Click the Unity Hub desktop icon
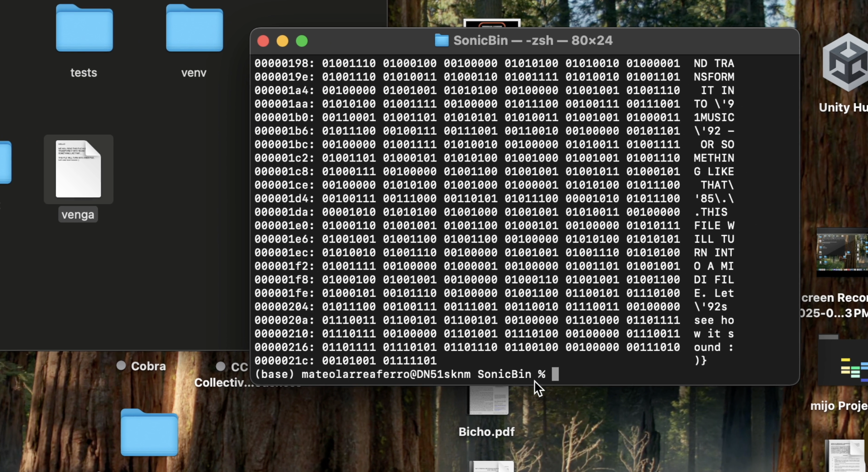This screenshot has height=472, width=868. pyautogui.click(x=847, y=62)
